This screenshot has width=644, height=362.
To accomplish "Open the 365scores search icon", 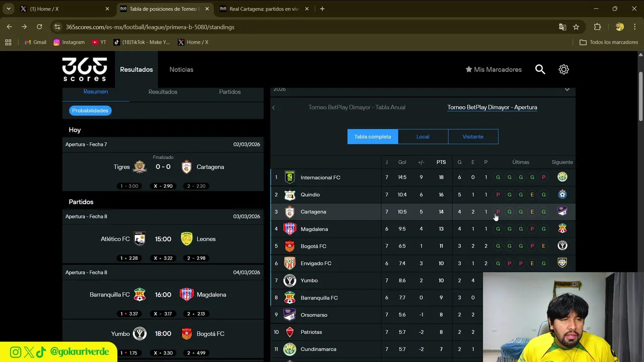I will [540, 69].
